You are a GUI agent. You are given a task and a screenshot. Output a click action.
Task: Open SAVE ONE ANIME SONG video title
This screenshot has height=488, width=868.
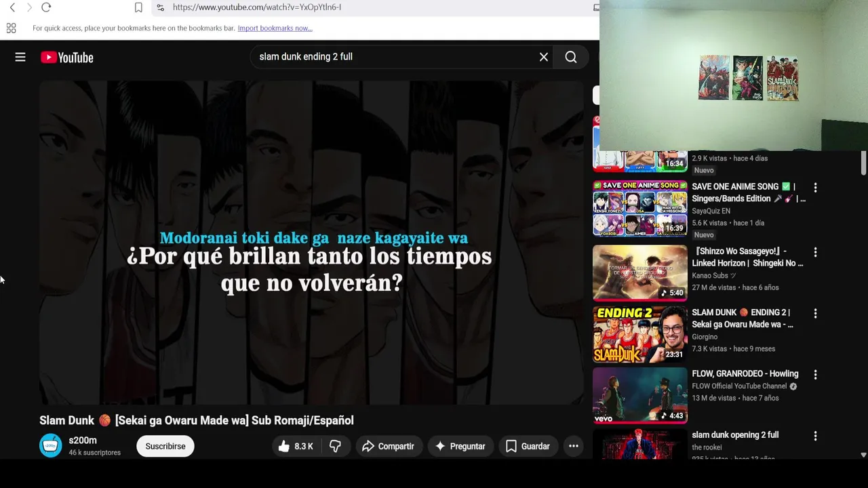[x=749, y=192]
